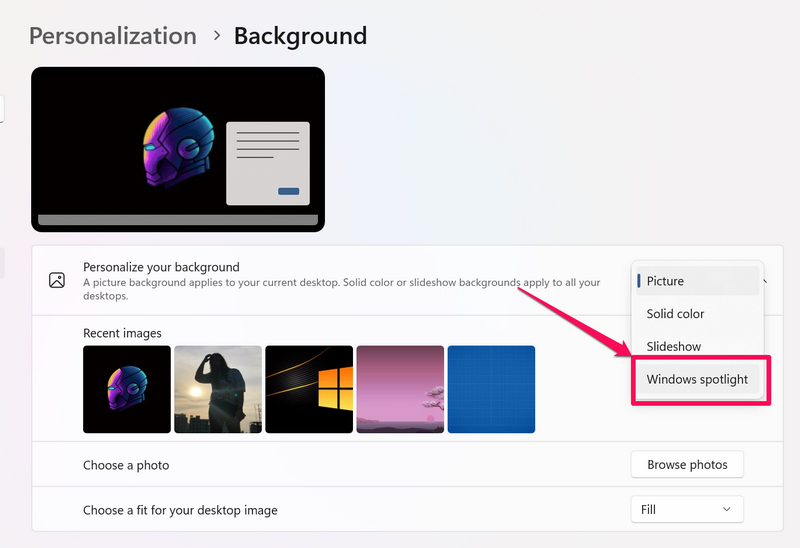Pick the orange Windows logo wallpaper

point(309,389)
